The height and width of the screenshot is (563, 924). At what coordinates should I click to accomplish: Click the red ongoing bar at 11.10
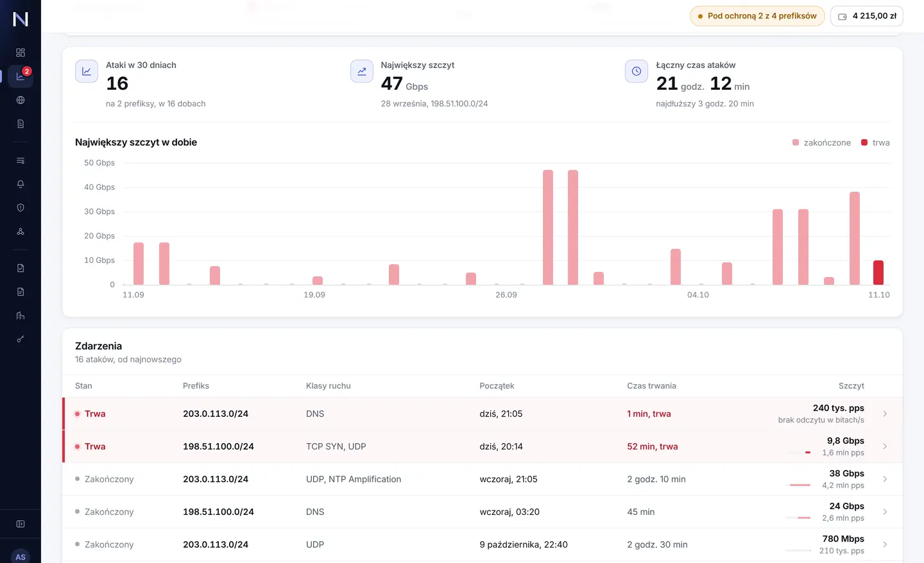point(878,273)
